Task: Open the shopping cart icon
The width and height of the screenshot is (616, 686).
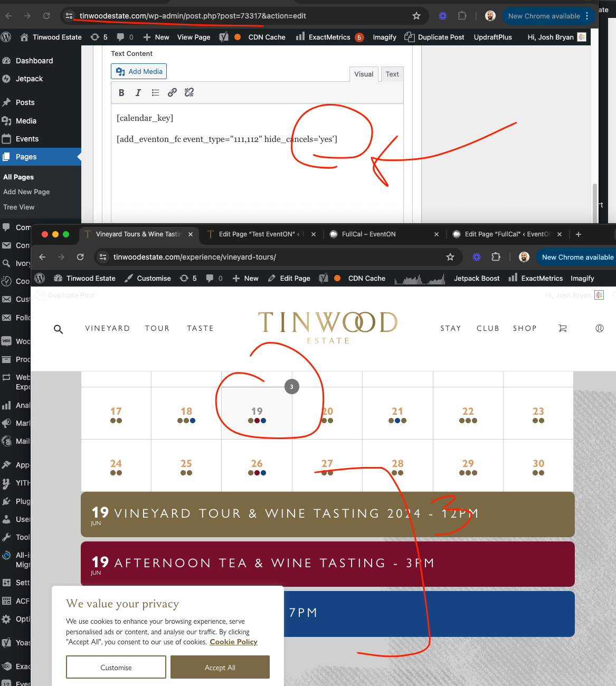Action: (x=563, y=328)
